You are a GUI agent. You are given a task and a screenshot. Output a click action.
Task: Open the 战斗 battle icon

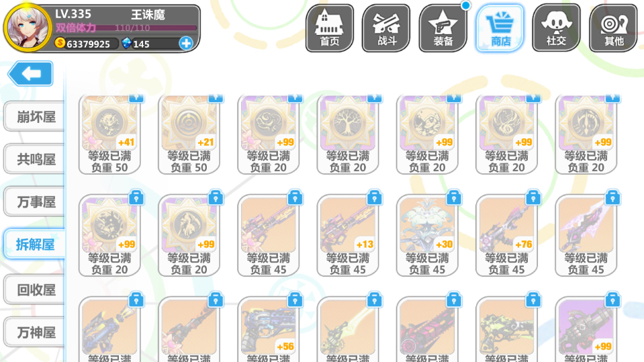[386, 28]
